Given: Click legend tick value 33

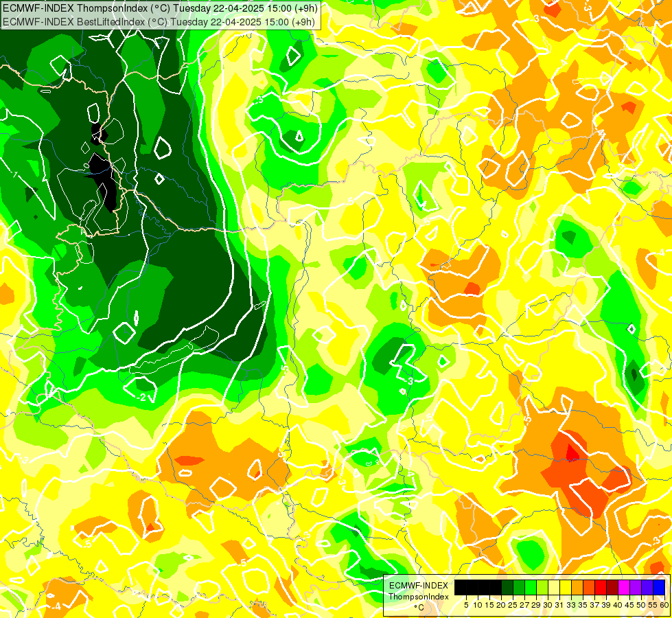Looking at the screenshot, I should (x=571, y=605).
